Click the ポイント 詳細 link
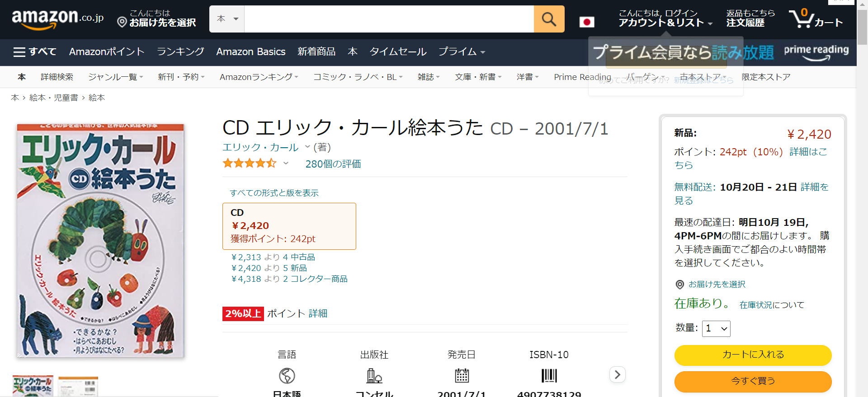 [x=318, y=313]
